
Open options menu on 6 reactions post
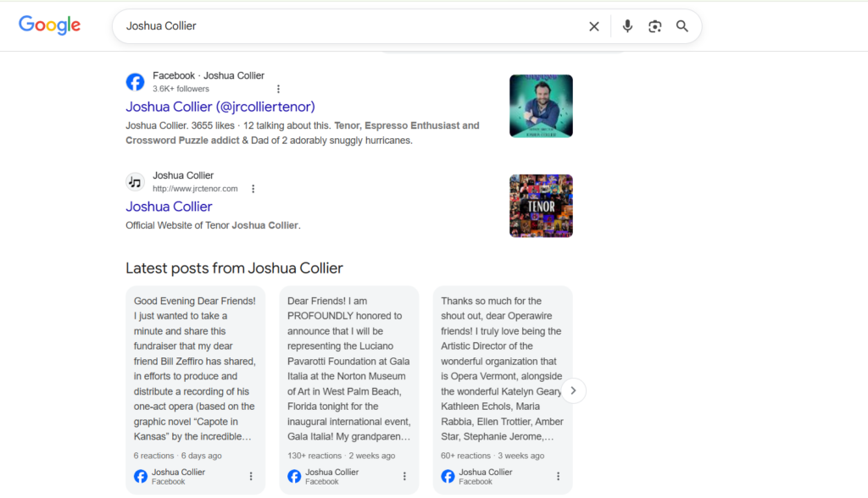(251, 477)
